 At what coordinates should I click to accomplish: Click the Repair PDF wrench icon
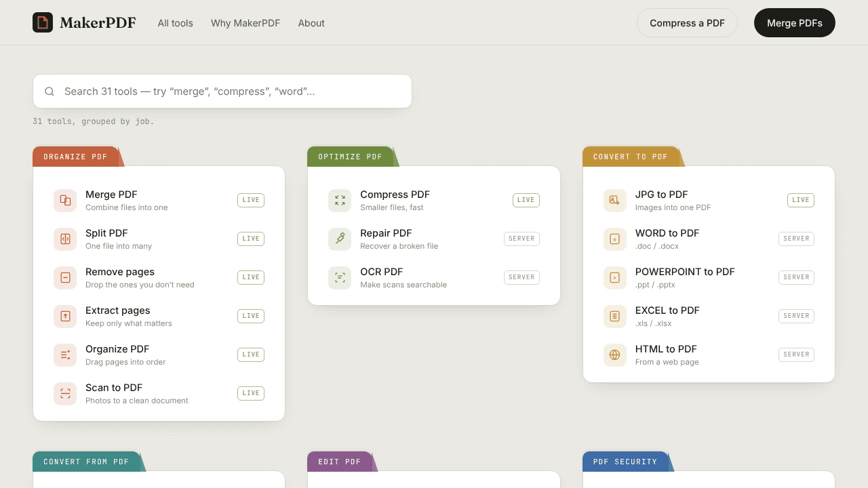click(x=340, y=239)
